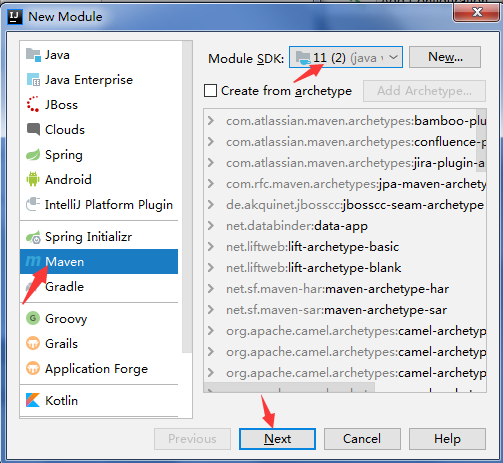
Task: Expand the lift-archetype-basic node
Action: (210, 247)
